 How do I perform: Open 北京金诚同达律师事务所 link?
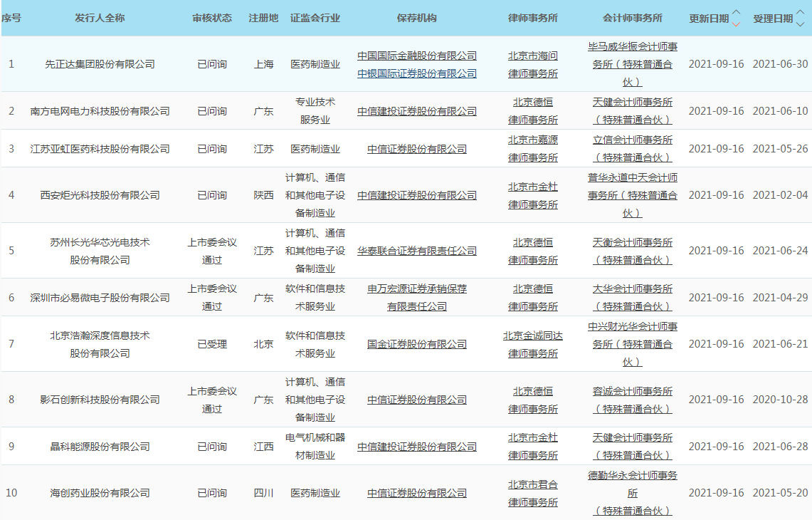point(533,344)
